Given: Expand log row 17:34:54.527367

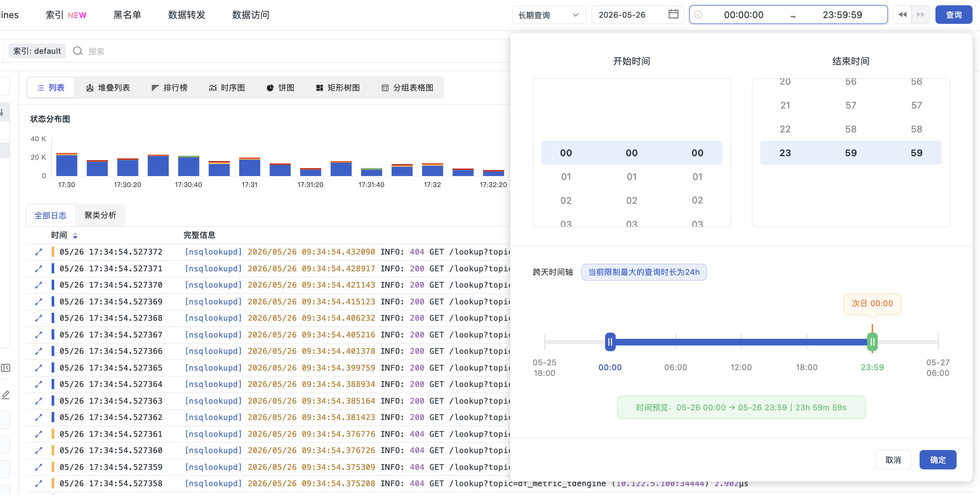Looking at the screenshot, I should click(39, 335).
